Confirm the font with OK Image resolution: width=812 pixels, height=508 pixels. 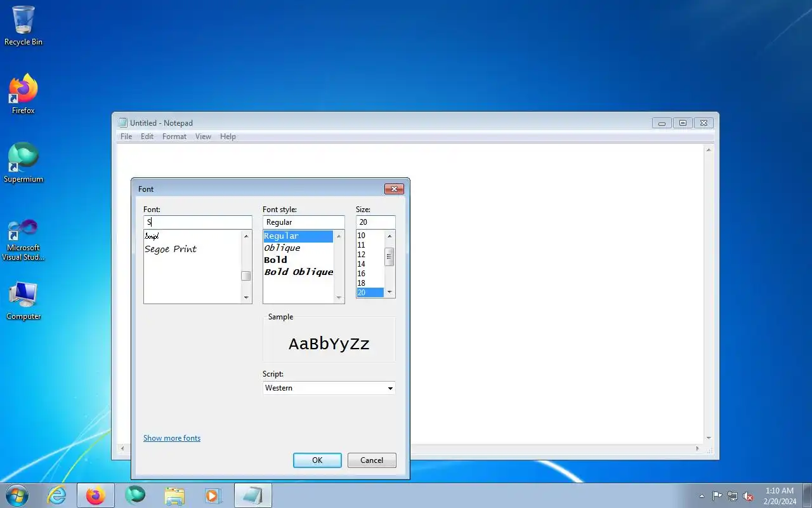(317, 460)
